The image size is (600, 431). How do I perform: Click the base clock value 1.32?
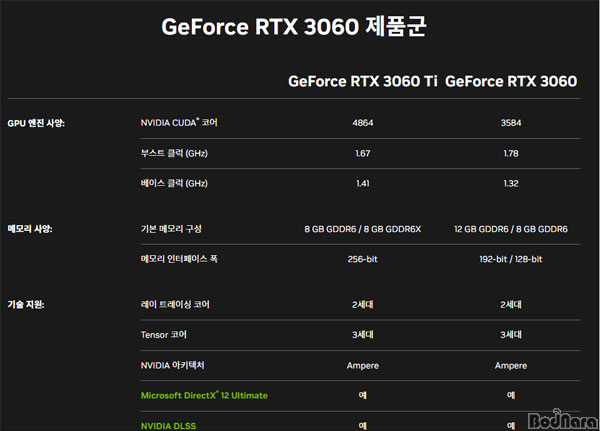point(511,184)
